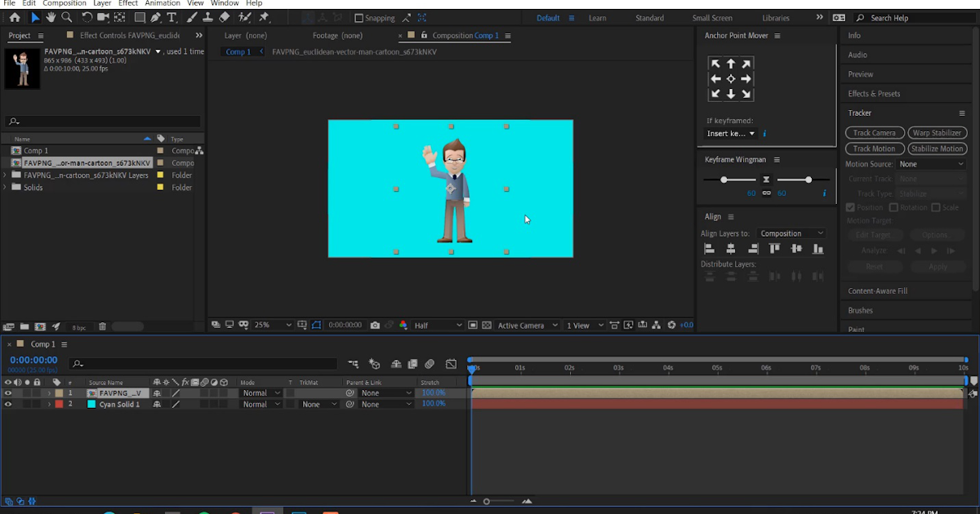Choose the Horizontal Type tool
980x514 pixels.
171,17
